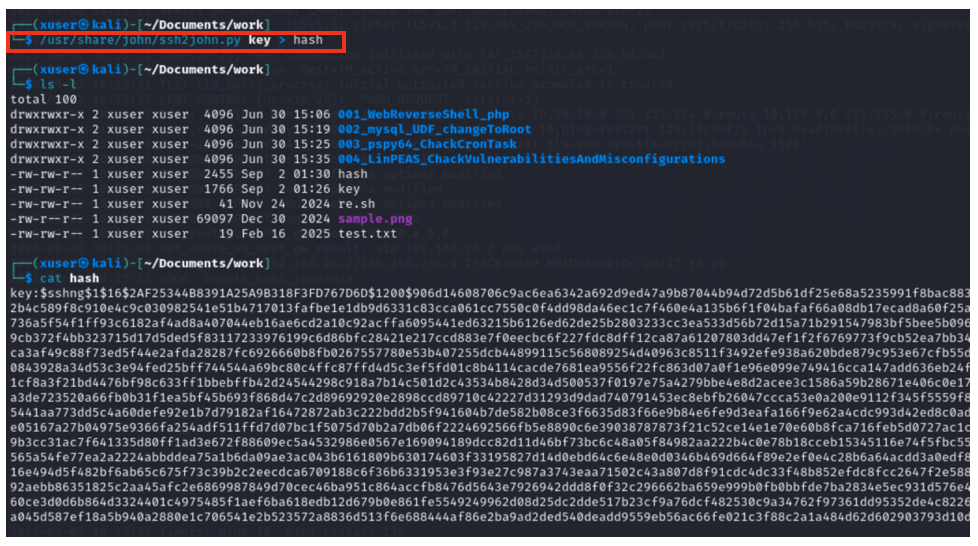Click the re.sh file name

click(x=357, y=204)
